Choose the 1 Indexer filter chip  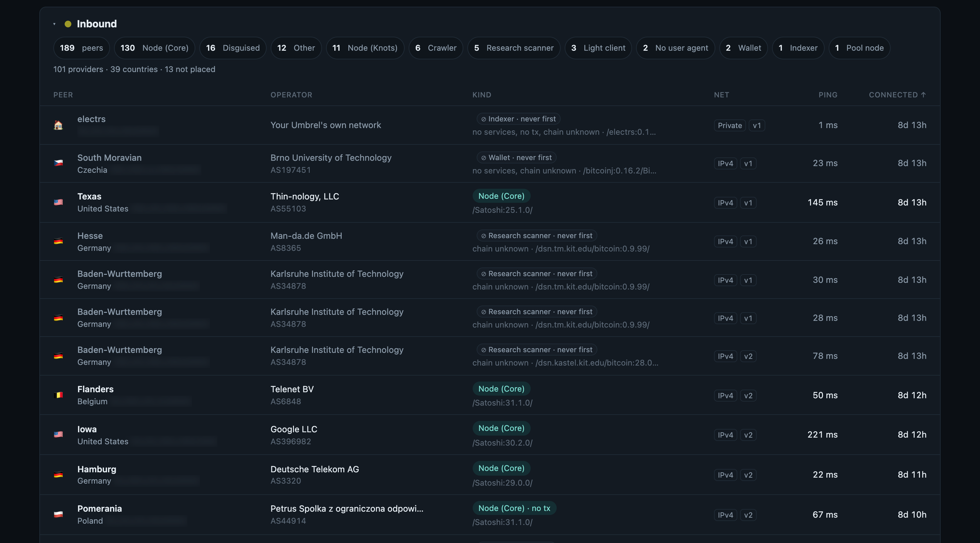point(798,48)
